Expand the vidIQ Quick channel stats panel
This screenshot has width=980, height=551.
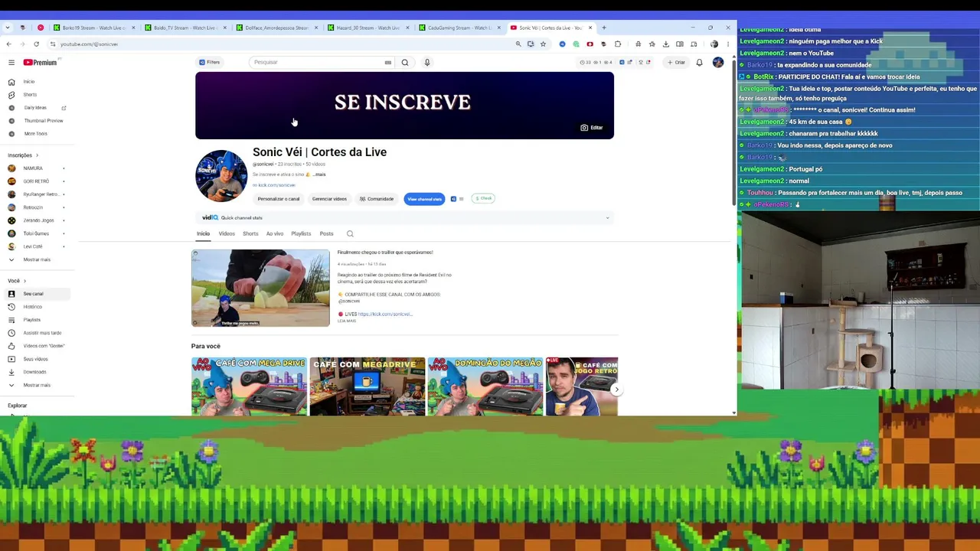(x=607, y=218)
